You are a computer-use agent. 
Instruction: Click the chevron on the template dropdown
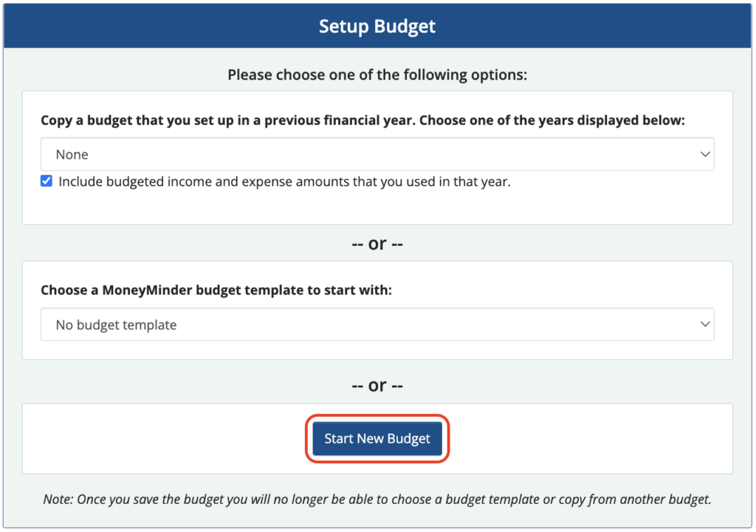tap(705, 324)
